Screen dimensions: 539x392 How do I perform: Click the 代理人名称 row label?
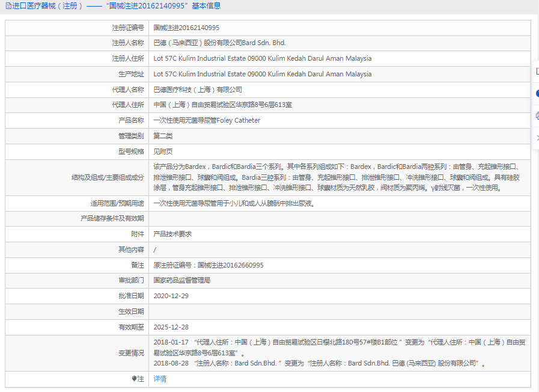(x=128, y=90)
